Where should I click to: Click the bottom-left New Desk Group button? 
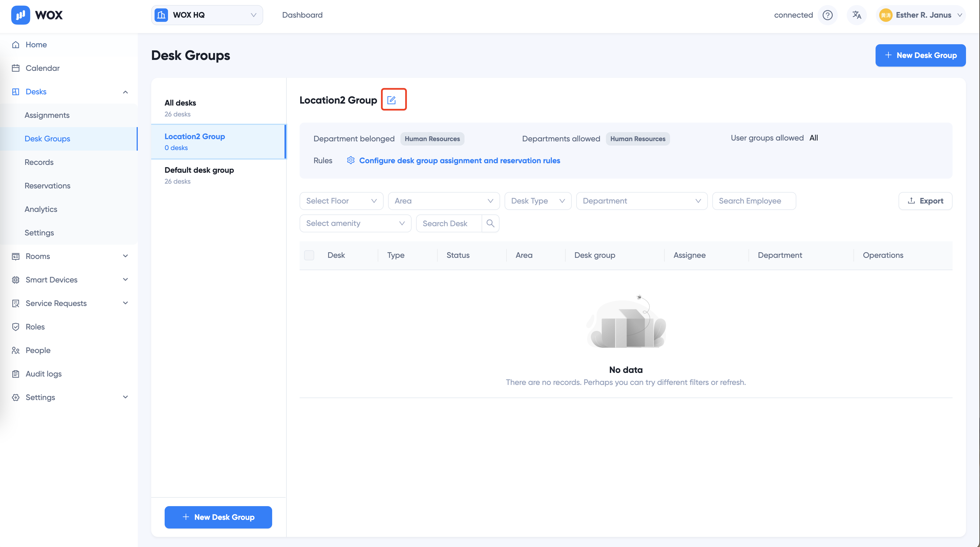(218, 517)
